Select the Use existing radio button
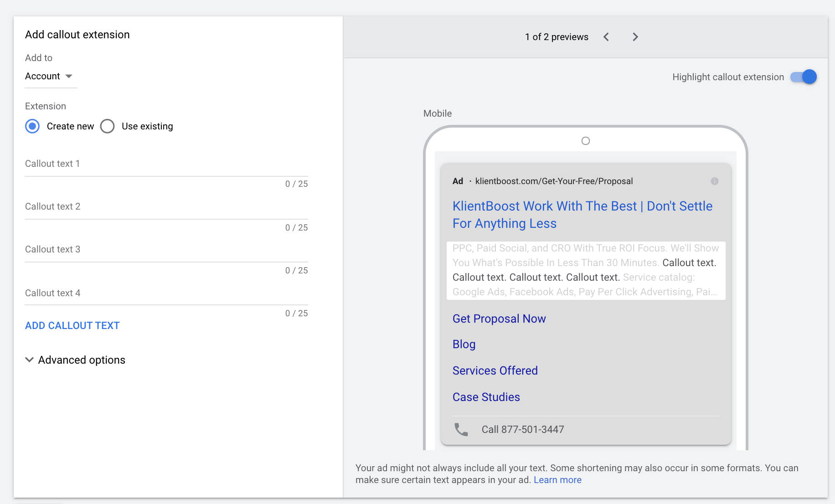The image size is (835, 504). point(107,126)
